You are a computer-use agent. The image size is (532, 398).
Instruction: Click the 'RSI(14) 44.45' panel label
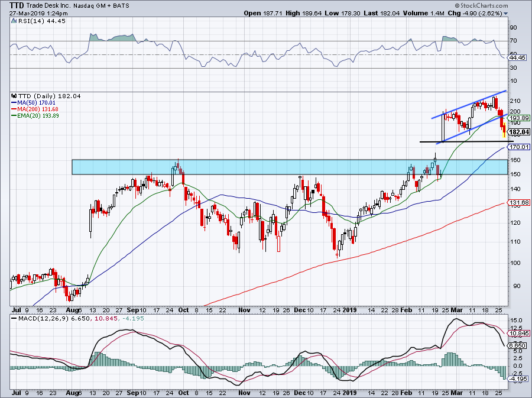tap(42, 21)
